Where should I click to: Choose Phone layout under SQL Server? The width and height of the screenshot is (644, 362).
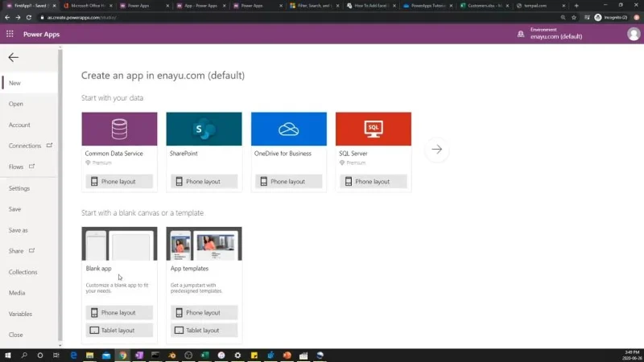[374, 182]
